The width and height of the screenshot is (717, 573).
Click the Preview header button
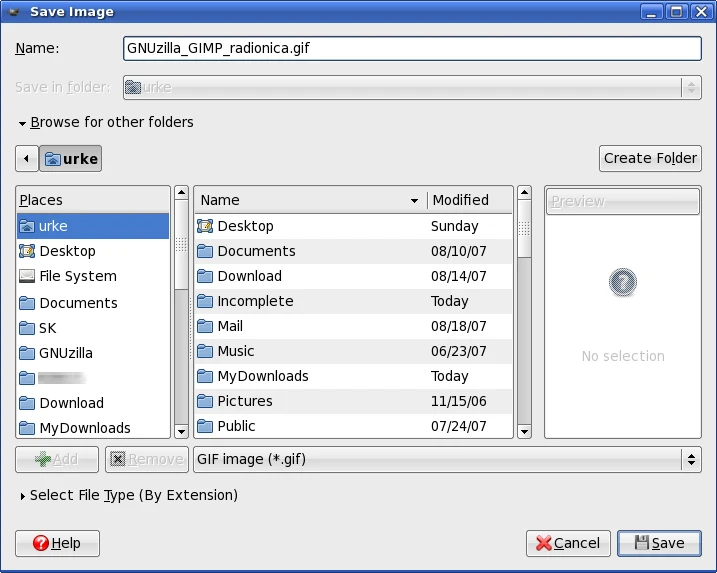pyautogui.click(x=623, y=201)
